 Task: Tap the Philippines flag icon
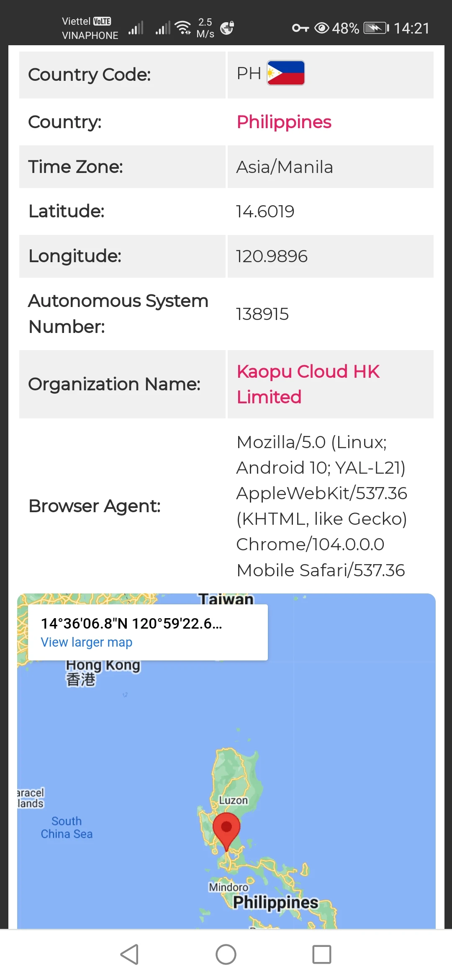[x=286, y=73]
